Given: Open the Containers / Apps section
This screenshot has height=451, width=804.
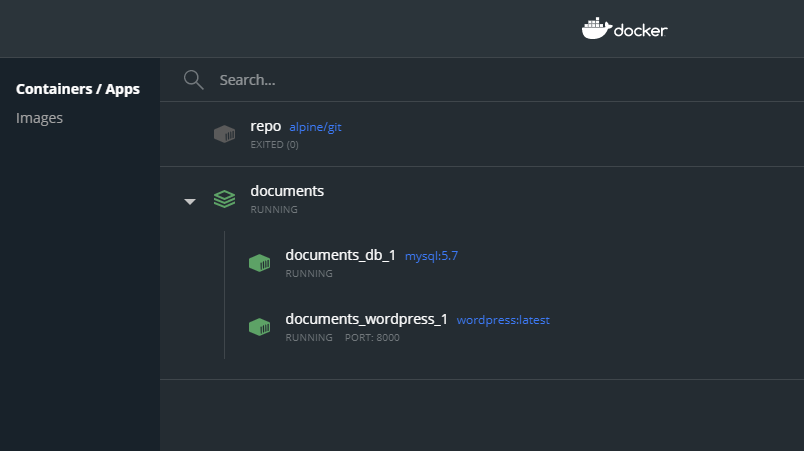Looking at the screenshot, I should click(x=78, y=89).
